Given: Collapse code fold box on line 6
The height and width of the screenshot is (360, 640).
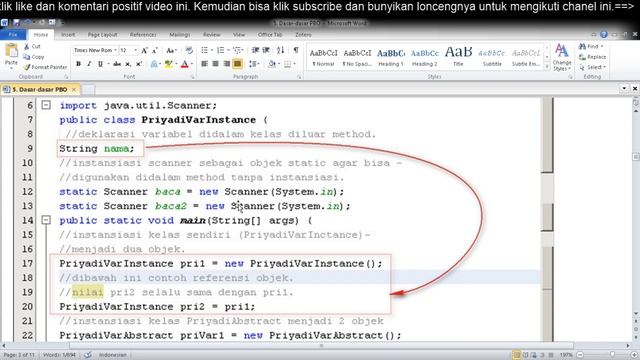Looking at the screenshot, I should coord(46,105).
